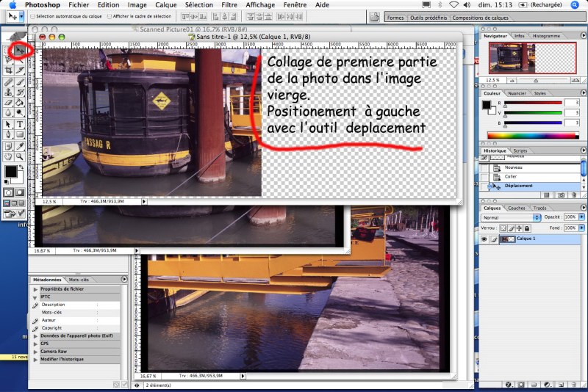
Task: Select the Lasso tool
Action: coord(8,60)
